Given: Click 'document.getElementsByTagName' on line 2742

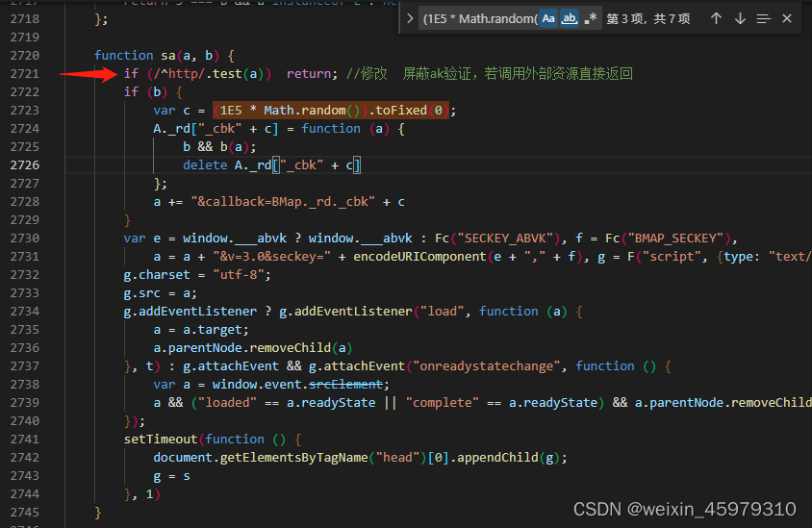Looking at the screenshot, I should pyautogui.click(x=261, y=458).
